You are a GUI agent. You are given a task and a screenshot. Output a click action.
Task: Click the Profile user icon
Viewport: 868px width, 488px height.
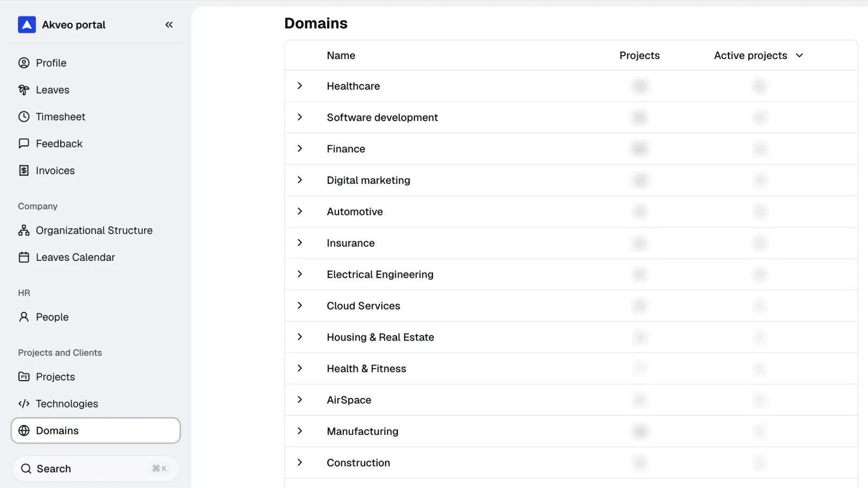[24, 63]
